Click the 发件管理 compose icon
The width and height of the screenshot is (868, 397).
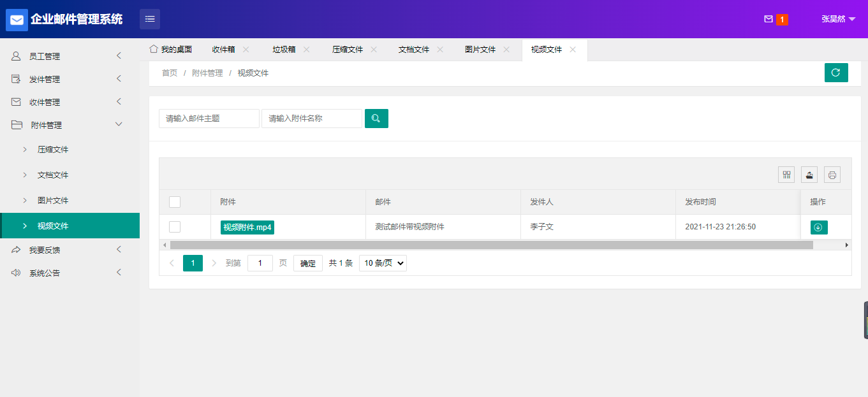point(17,79)
